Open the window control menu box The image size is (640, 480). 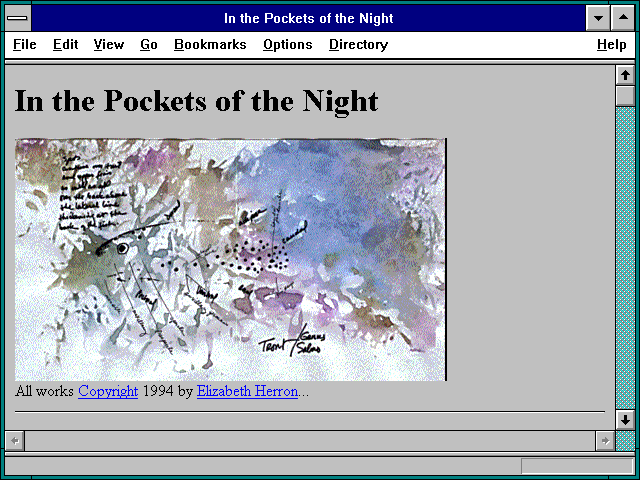click(18, 18)
